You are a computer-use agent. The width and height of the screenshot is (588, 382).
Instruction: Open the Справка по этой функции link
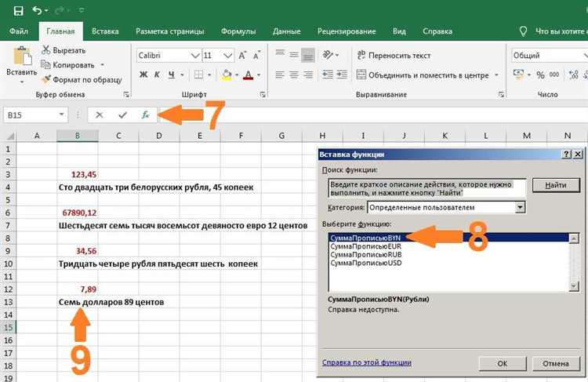367,362
